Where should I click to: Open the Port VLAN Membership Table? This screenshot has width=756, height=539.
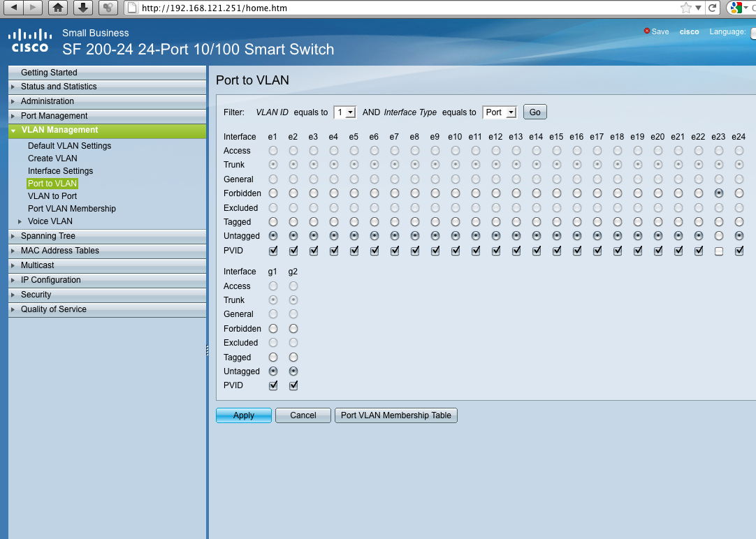[395, 415]
